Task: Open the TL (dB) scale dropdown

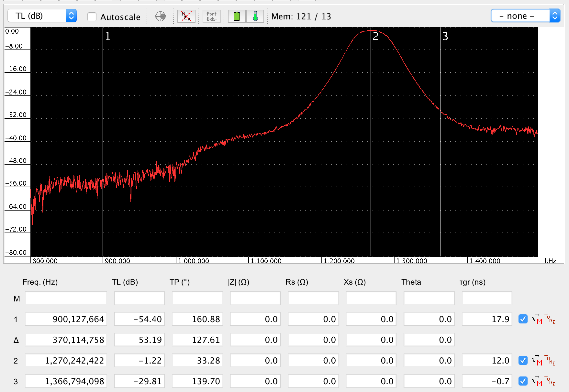Action: pyautogui.click(x=42, y=16)
